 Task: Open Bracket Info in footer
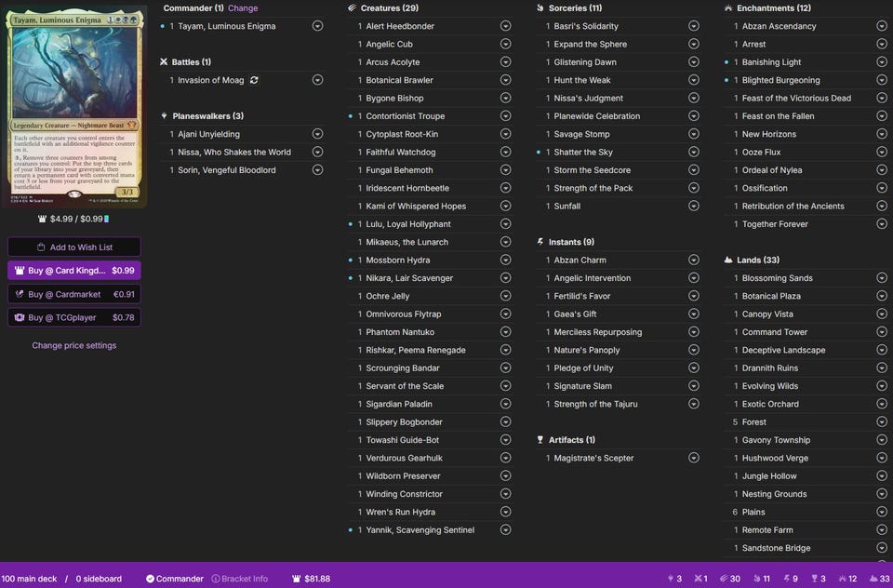(x=240, y=579)
